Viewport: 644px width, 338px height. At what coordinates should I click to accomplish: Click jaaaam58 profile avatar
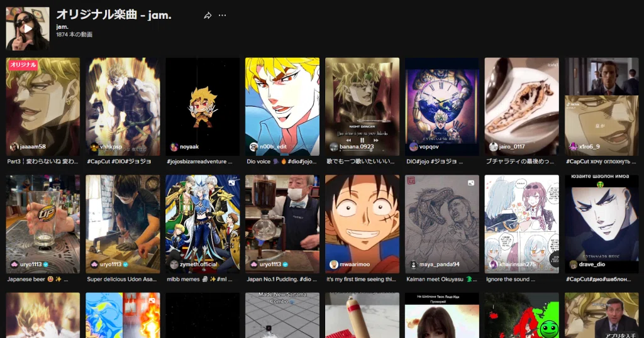click(x=14, y=146)
